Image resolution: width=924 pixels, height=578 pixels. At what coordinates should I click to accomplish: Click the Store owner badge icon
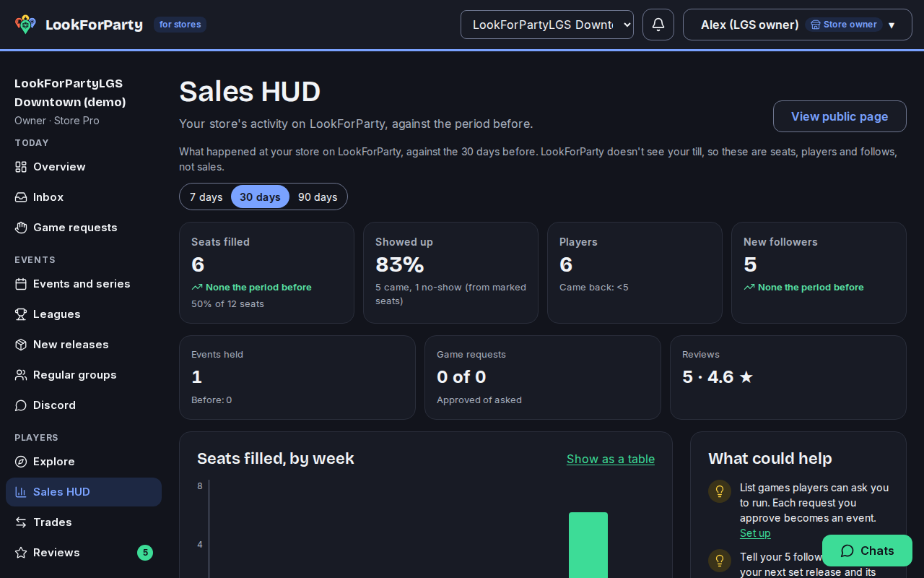pos(816,25)
